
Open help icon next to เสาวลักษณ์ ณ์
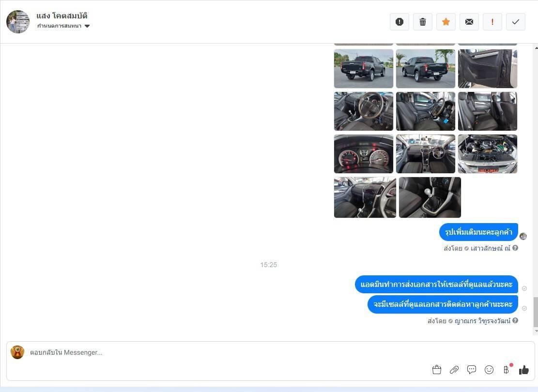pos(515,248)
